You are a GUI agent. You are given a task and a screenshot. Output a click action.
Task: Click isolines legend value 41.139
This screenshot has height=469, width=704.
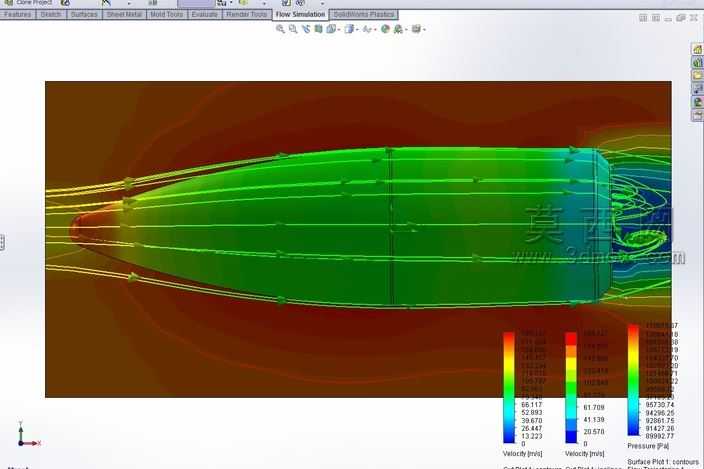594,420
